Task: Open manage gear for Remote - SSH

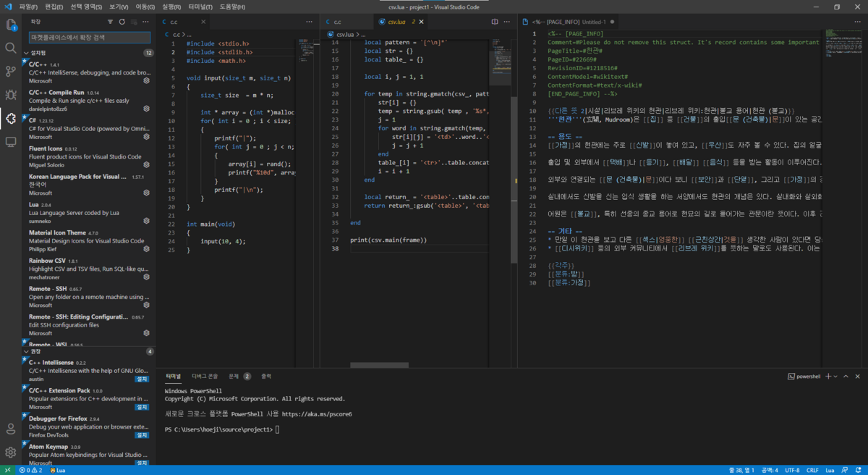Action: pyautogui.click(x=147, y=305)
